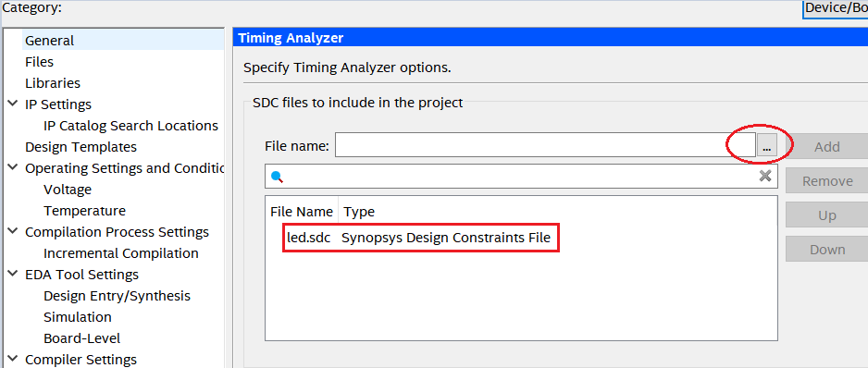Open the Libraries category
This screenshot has height=368, width=868.
tap(53, 83)
